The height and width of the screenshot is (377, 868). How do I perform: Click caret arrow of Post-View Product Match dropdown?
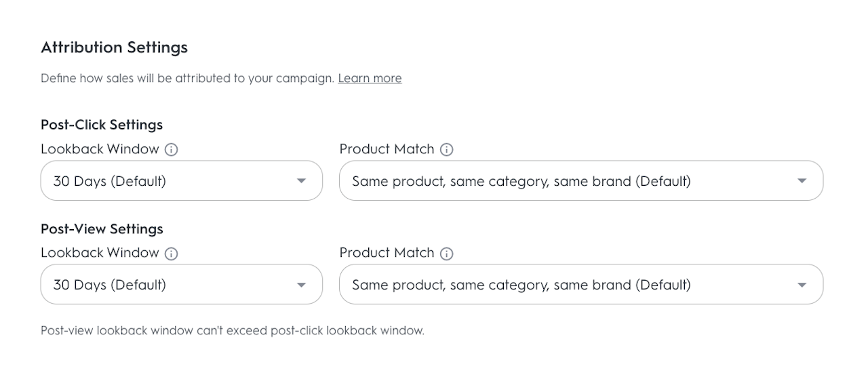[x=802, y=285]
